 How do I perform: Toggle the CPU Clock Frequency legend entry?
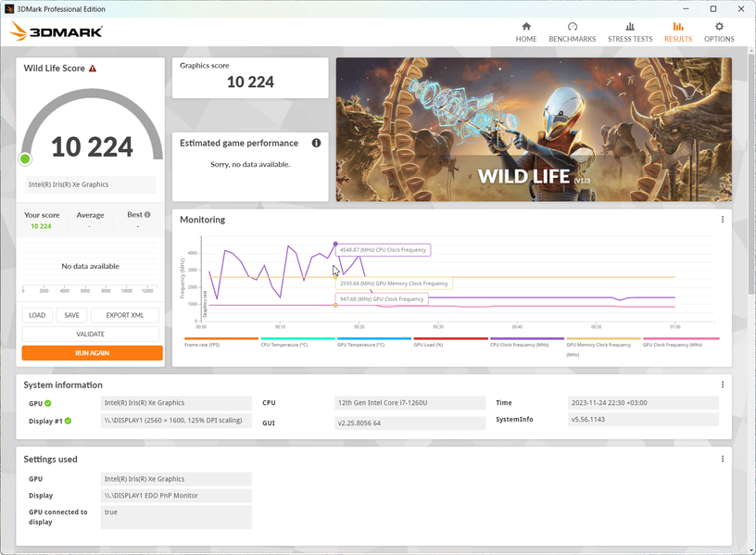(x=527, y=342)
